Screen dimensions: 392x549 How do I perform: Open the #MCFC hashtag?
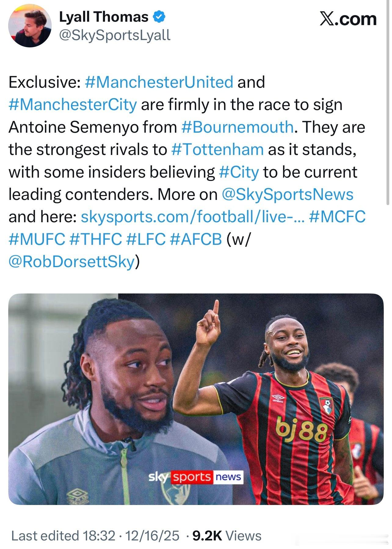[337, 217]
